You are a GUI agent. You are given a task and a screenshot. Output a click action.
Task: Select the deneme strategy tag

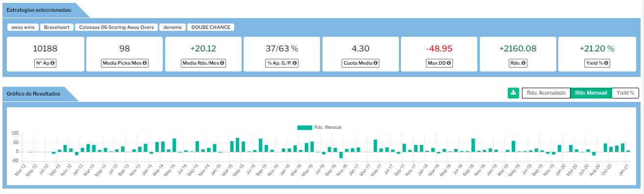coord(172,27)
